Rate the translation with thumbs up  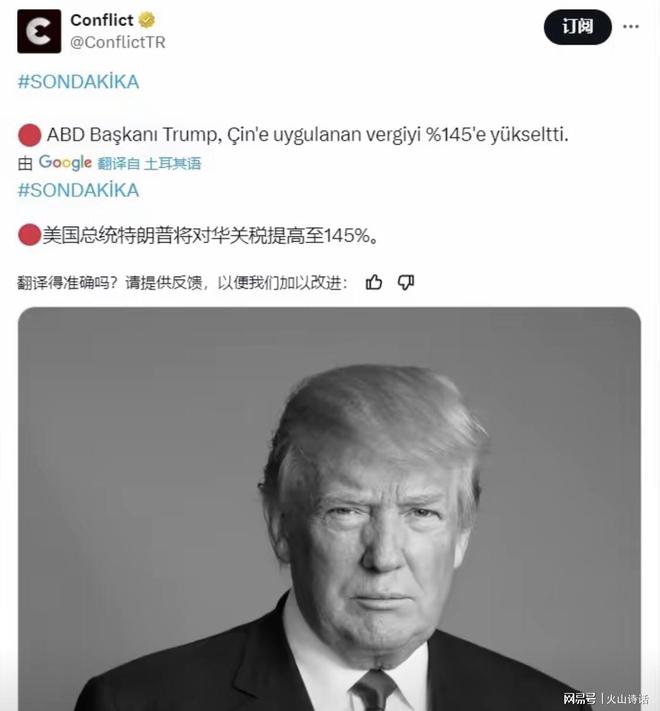(374, 282)
